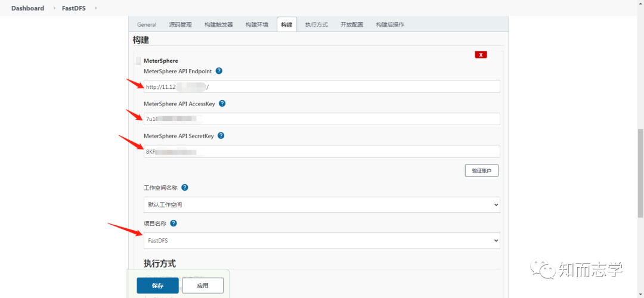Click the 保存 button
Viewport: 644px width, 298px height.
point(157,285)
